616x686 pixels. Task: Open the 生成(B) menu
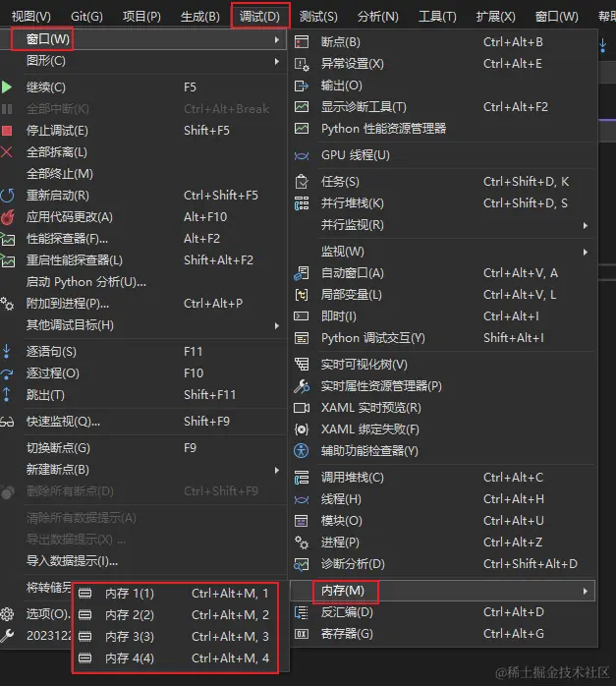pyautogui.click(x=200, y=17)
